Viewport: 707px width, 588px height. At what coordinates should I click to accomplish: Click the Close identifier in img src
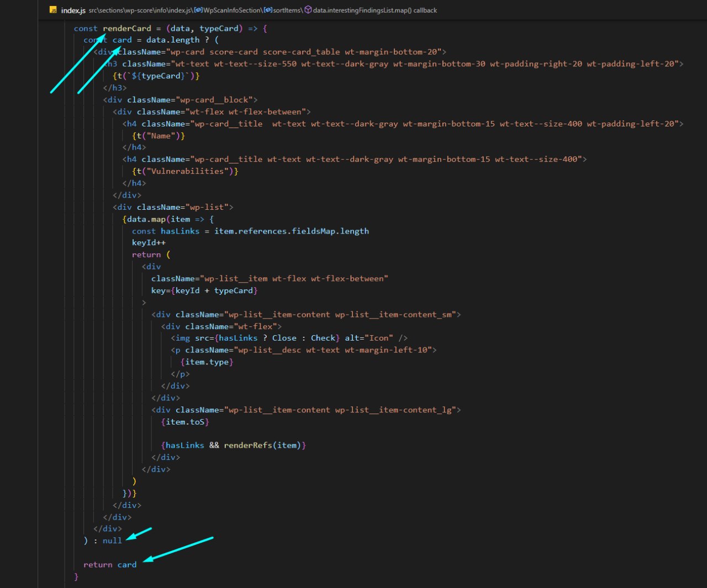tap(284, 338)
